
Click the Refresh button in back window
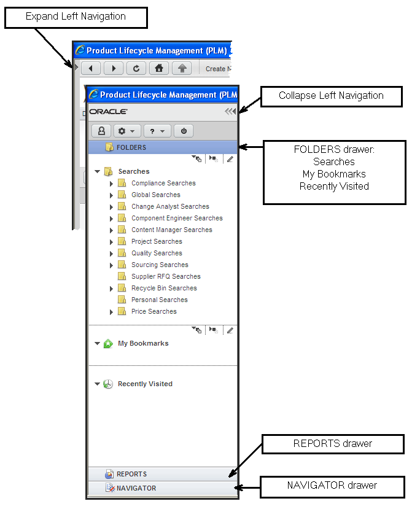click(x=136, y=68)
